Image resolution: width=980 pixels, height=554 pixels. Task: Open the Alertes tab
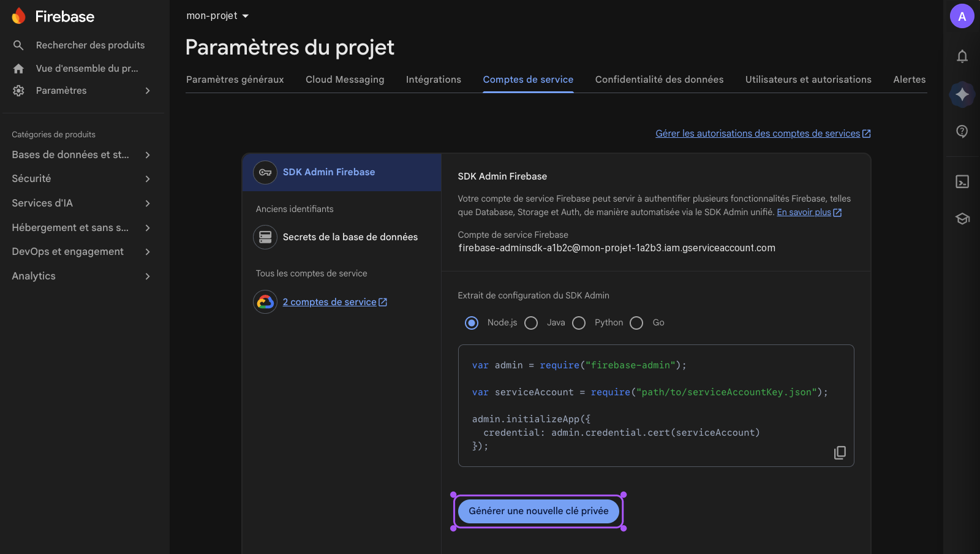coord(910,80)
